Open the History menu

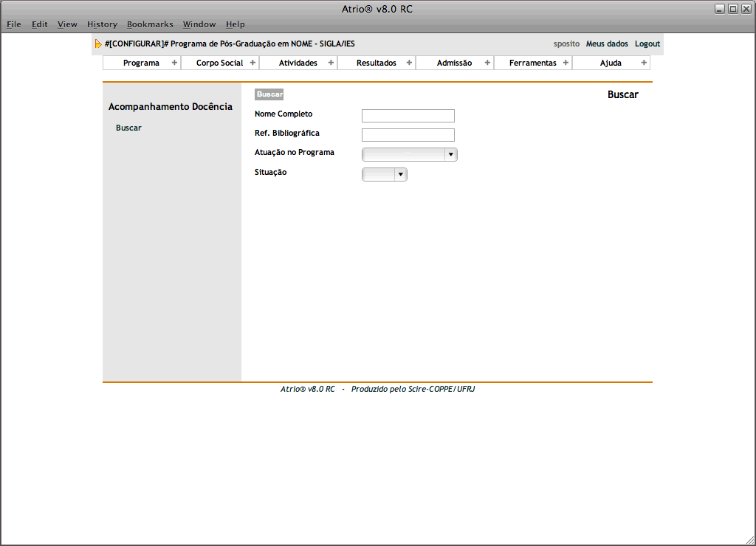102,24
